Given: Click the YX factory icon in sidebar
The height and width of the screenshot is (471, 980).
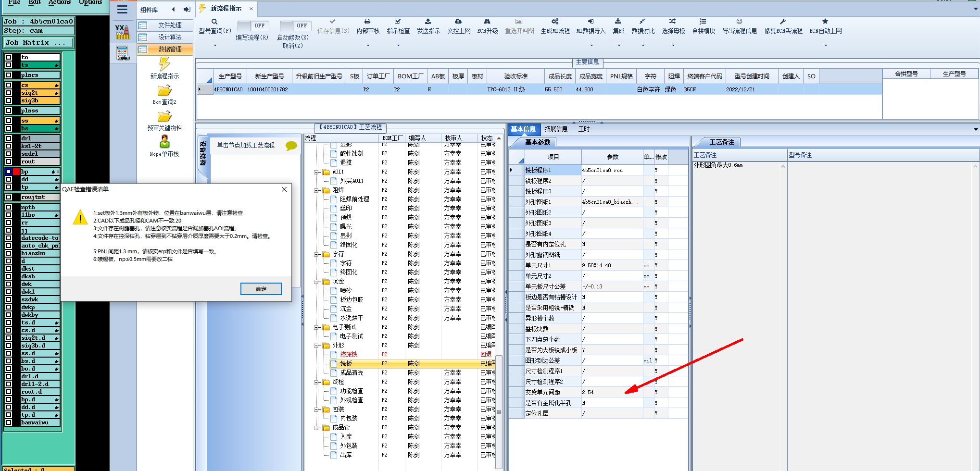Looking at the screenshot, I should point(123,32).
